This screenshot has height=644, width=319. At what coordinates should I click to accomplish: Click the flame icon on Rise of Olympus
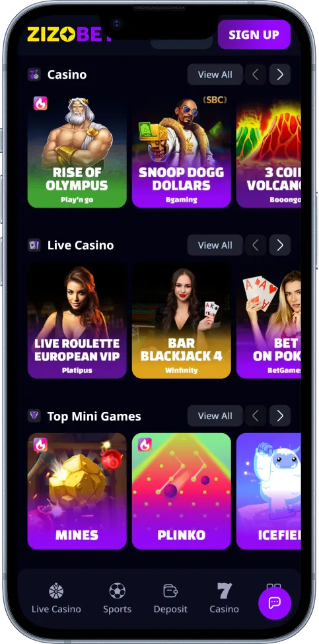(x=40, y=104)
